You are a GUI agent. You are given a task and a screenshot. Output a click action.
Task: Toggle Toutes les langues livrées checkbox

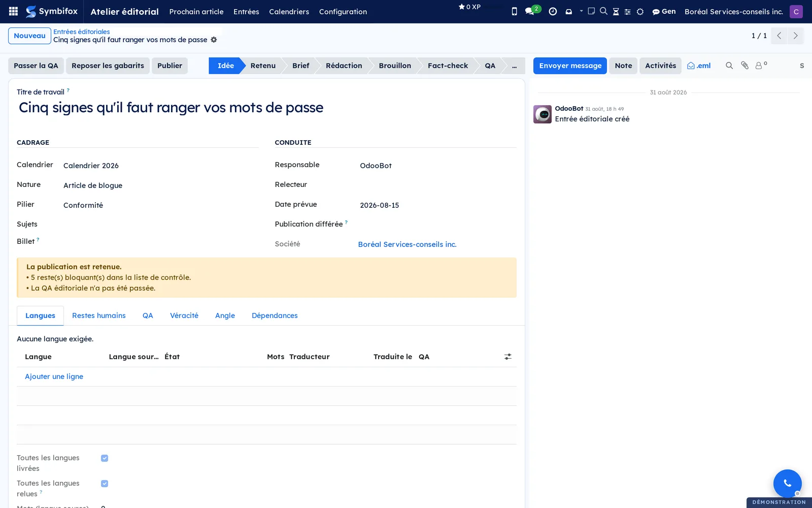(105, 458)
